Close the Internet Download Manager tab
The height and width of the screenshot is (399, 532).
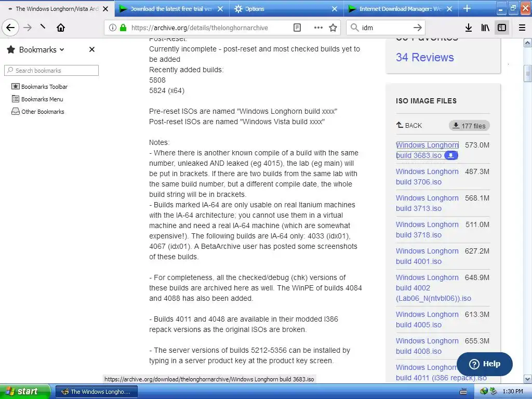(x=449, y=9)
